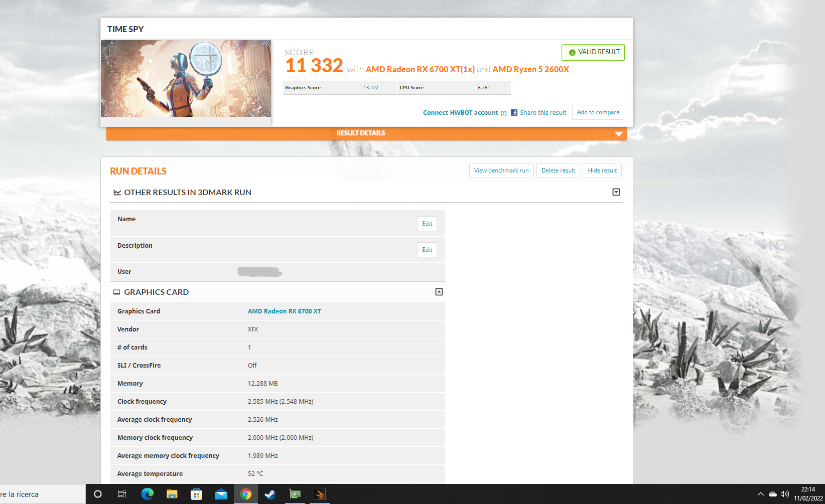825x504 pixels.
Task: Click the taskbar search box
Action: click(x=43, y=494)
